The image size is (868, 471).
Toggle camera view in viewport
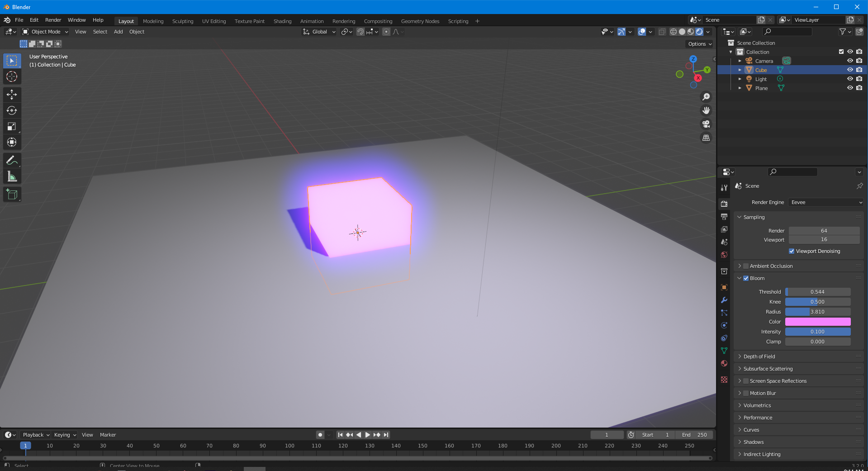[706, 124]
